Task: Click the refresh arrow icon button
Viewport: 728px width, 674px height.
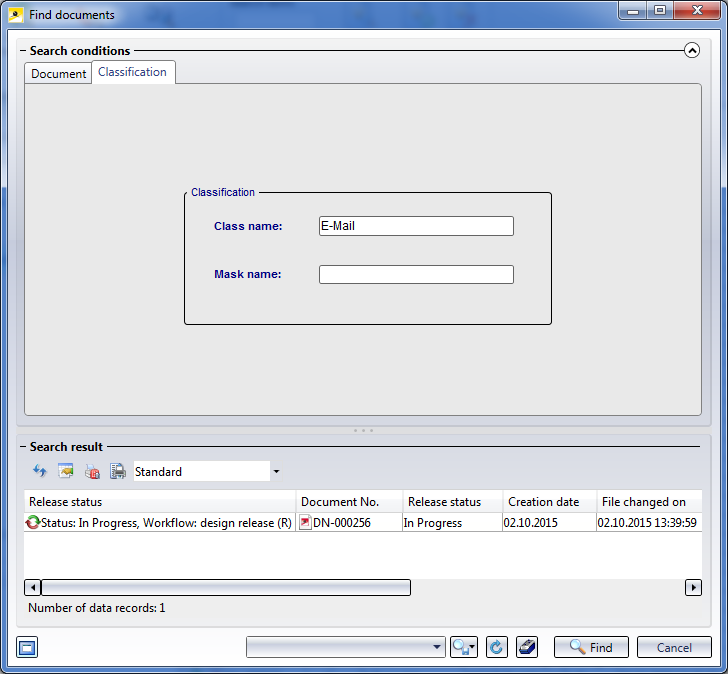Action: pyautogui.click(x=496, y=647)
